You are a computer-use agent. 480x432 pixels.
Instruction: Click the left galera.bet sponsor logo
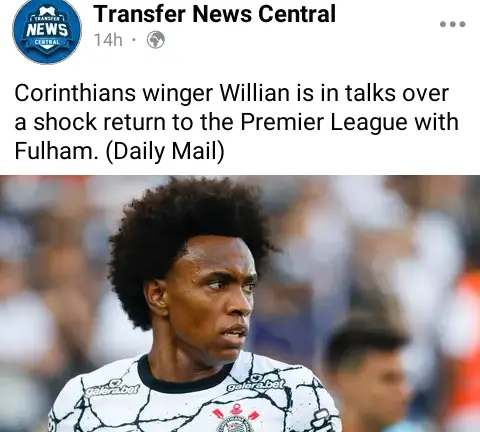[112, 388]
